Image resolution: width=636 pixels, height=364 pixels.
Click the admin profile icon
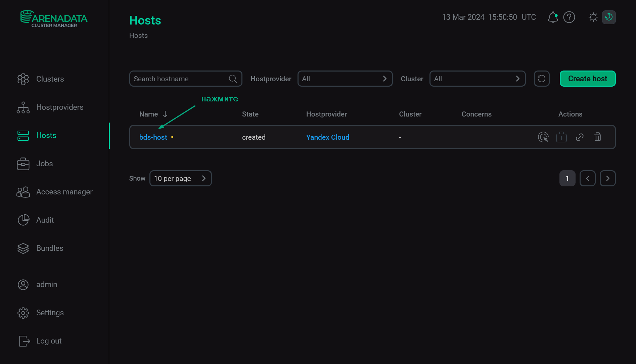click(x=23, y=284)
